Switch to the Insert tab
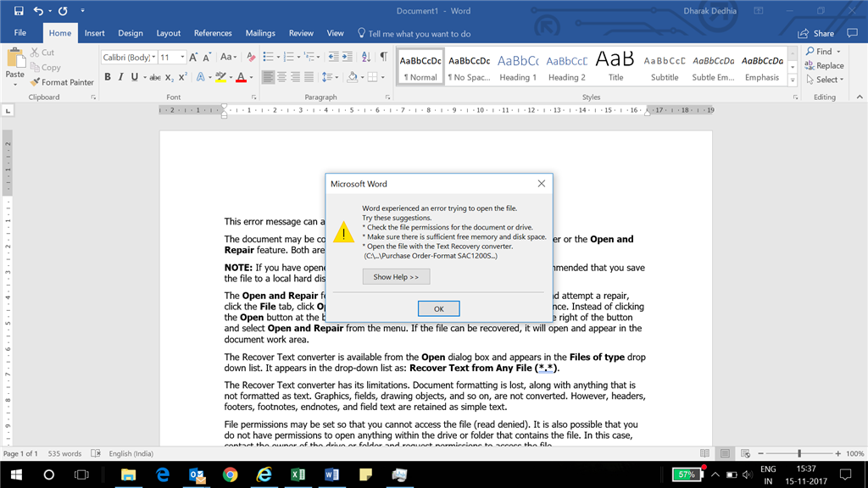Viewport: 868px width, 488px height. (94, 33)
